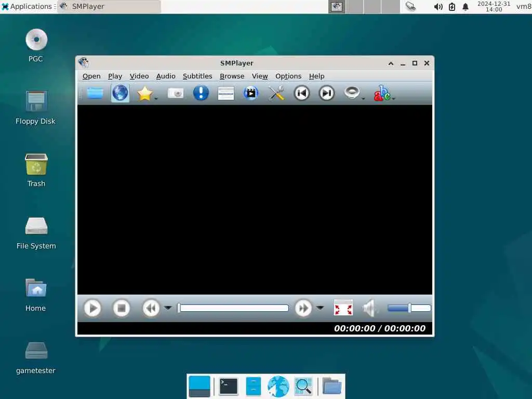
Task: Select the Floppy Disk desktop icon
Action: (36, 108)
